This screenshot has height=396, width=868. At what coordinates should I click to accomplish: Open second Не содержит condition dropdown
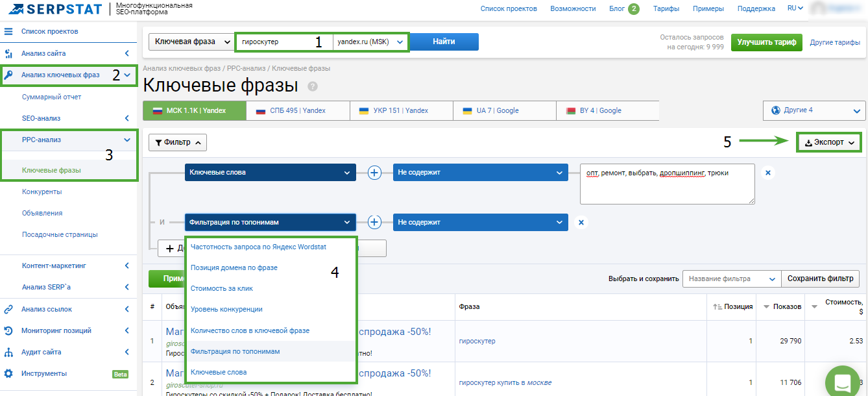480,222
